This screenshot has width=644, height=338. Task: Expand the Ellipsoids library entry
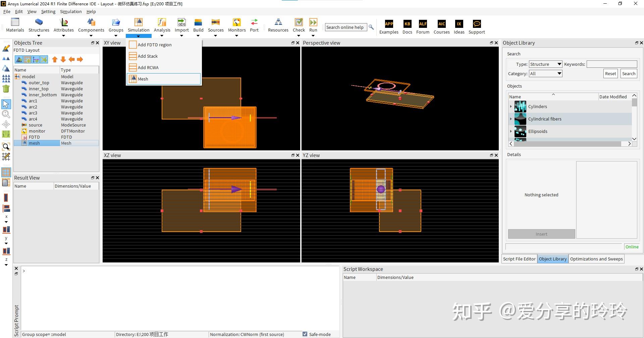[511, 131]
